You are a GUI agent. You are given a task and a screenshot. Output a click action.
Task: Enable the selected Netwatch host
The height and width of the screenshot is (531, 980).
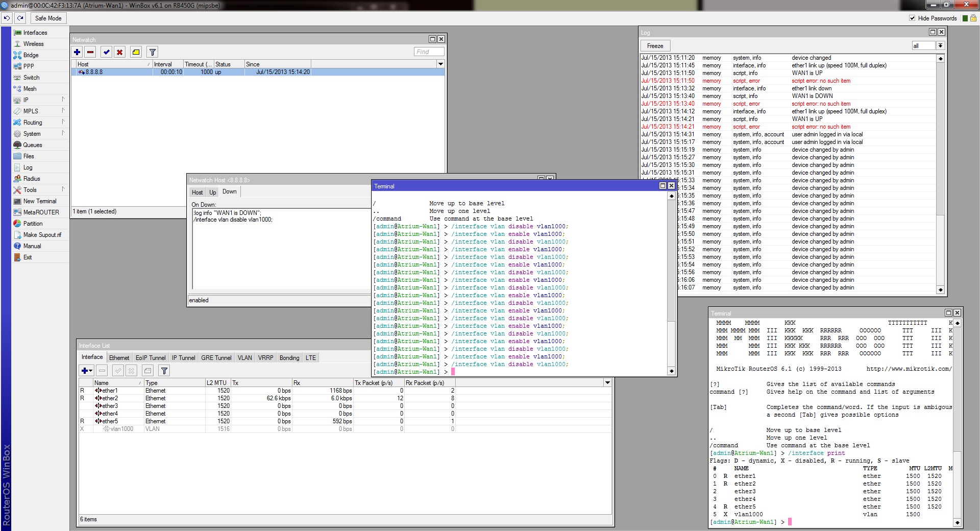click(107, 52)
